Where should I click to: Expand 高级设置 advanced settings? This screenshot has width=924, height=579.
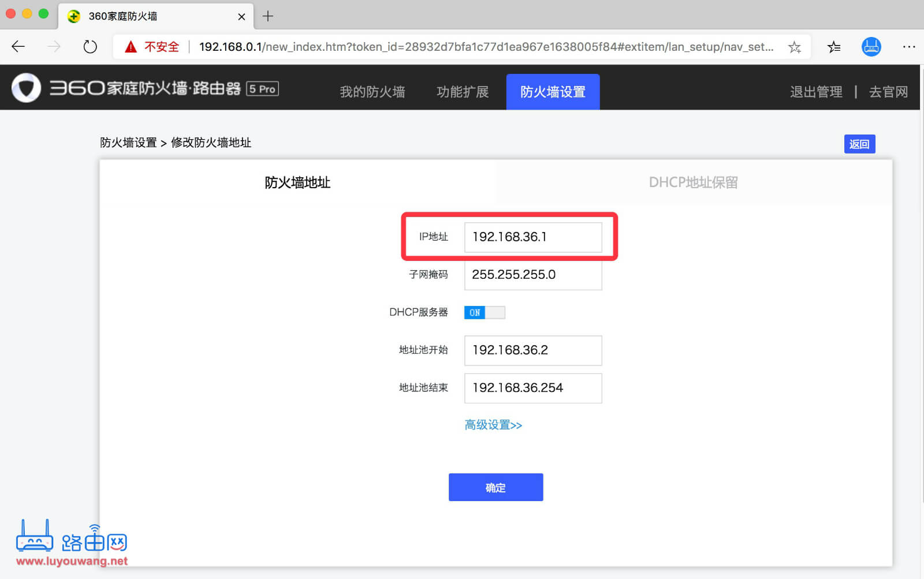[494, 425]
